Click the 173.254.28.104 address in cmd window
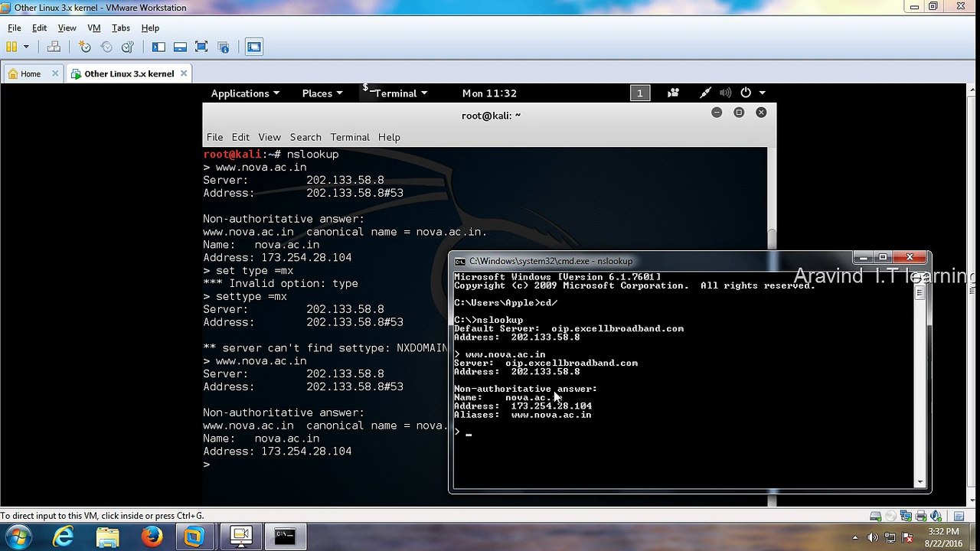 click(x=551, y=406)
